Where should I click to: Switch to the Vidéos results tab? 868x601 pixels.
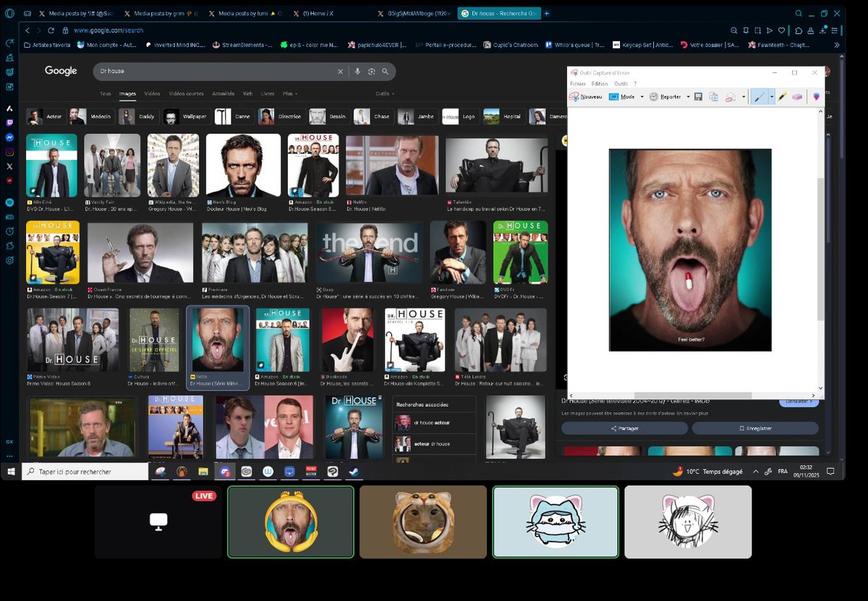tap(152, 93)
